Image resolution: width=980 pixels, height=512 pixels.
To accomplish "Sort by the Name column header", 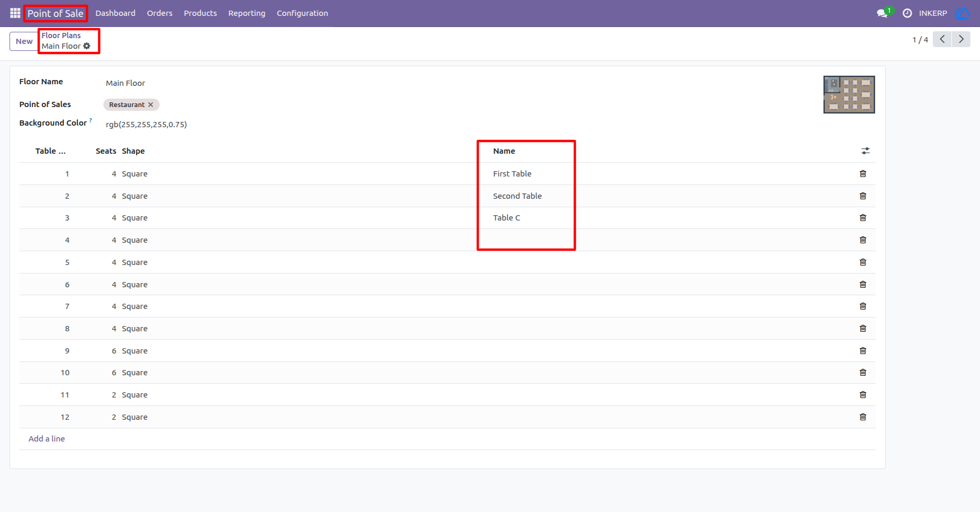I will point(504,151).
